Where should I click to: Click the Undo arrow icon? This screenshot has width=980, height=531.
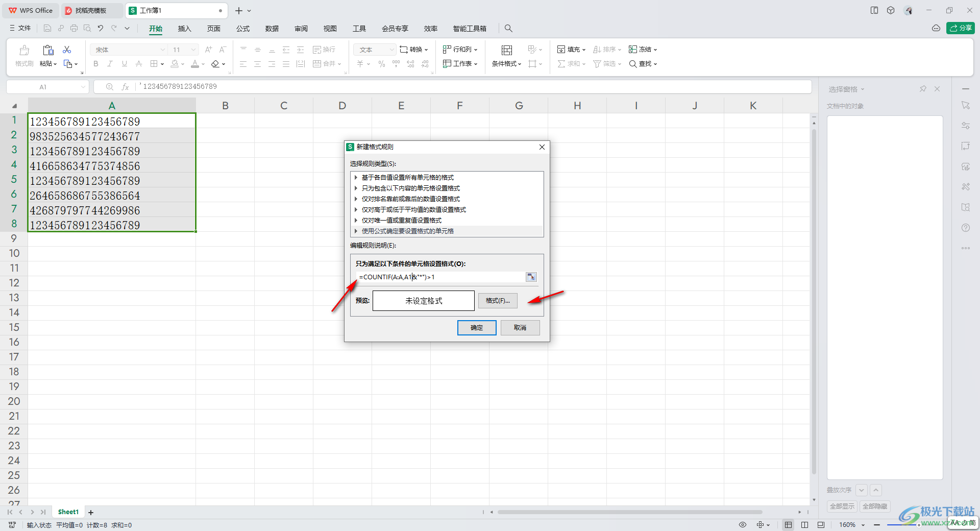click(101, 29)
